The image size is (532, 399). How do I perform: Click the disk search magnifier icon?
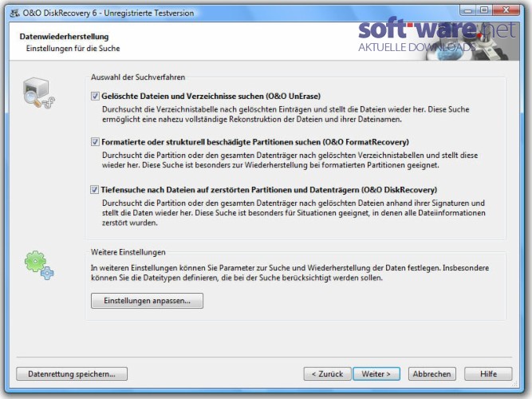[x=38, y=93]
